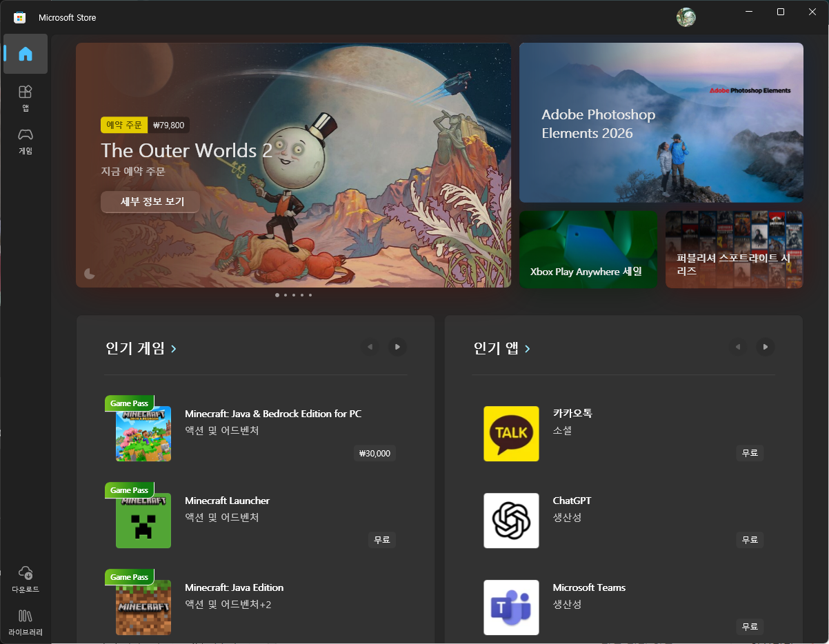The width and height of the screenshot is (829, 644).
Task: Open 다운로드 (Downloads) in sidebar
Action: pyautogui.click(x=26, y=579)
